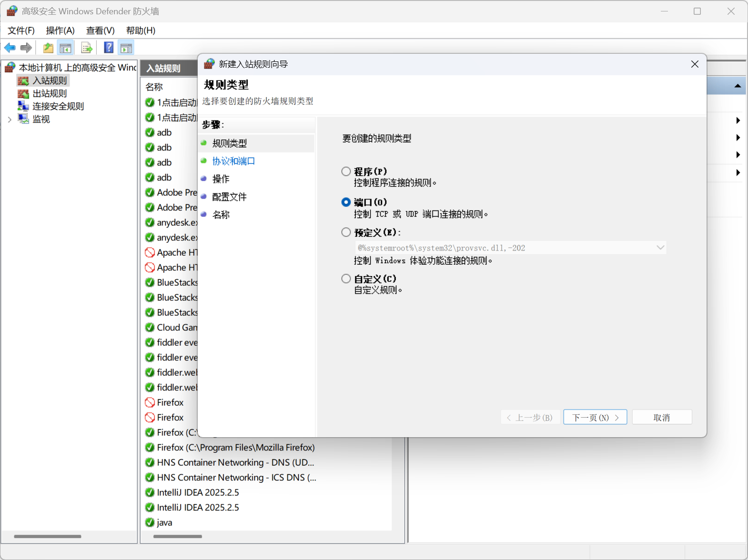The height and width of the screenshot is (560, 748).
Task: Click the Up-one-level folder toolbar icon
Action: coord(48,48)
